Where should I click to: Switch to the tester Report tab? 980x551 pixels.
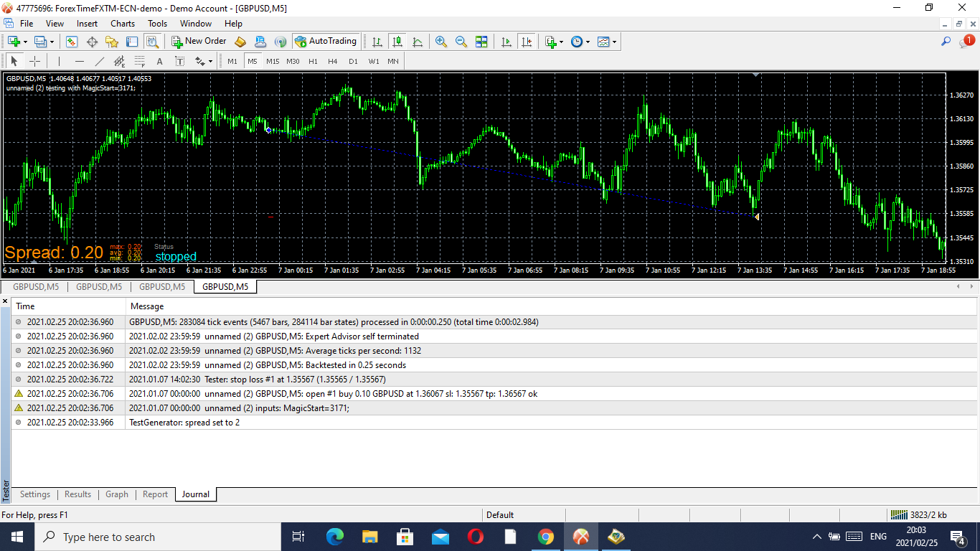155,494
